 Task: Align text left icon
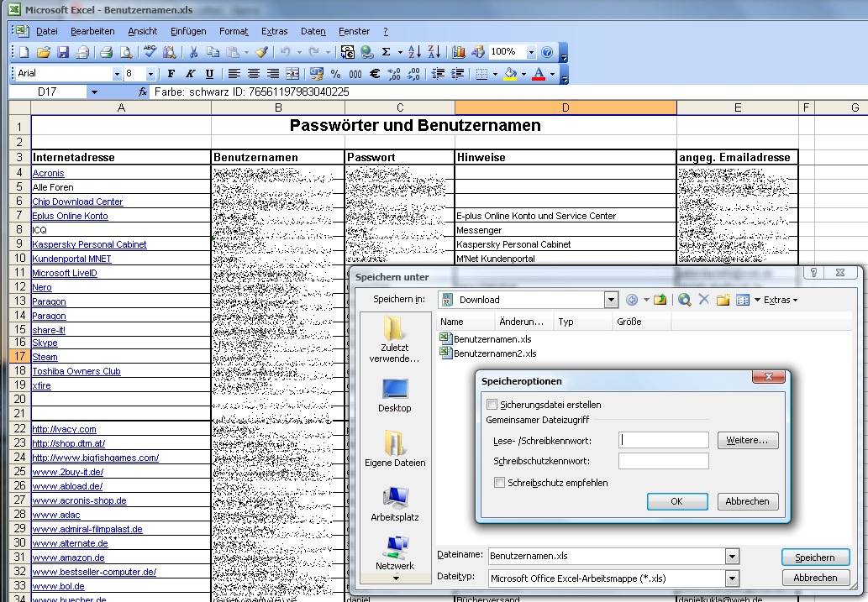(x=234, y=74)
